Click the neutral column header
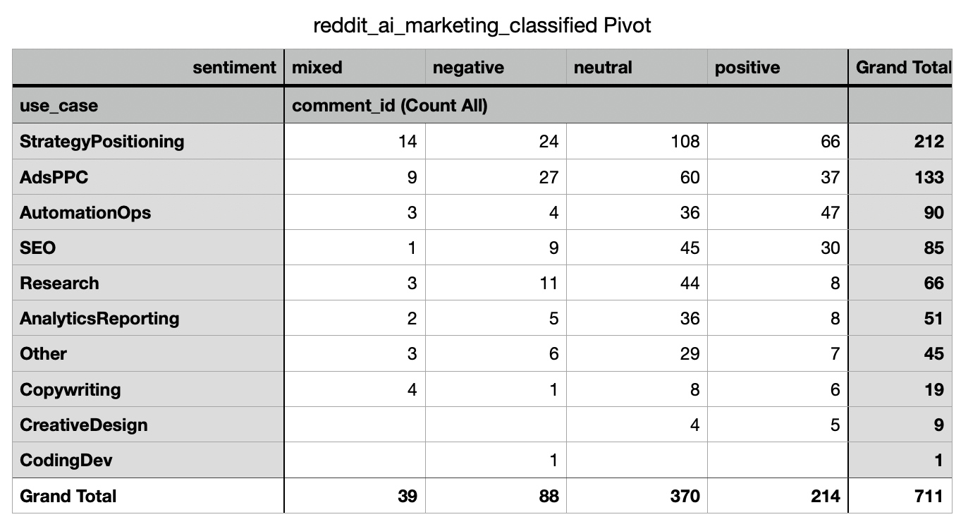The width and height of the screenshot is (980, 529). pos(603,68)
